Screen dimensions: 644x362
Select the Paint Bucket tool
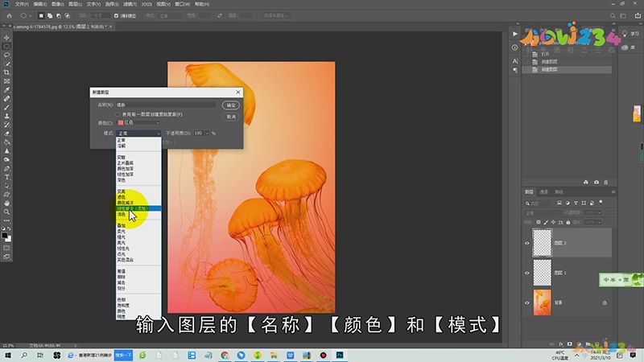coord(6,142)
